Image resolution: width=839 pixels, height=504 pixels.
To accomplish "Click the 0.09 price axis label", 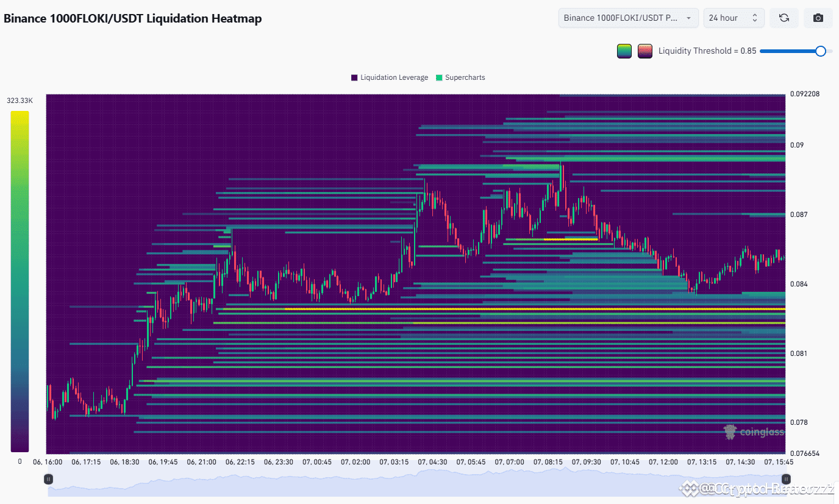I will (797, 145).
